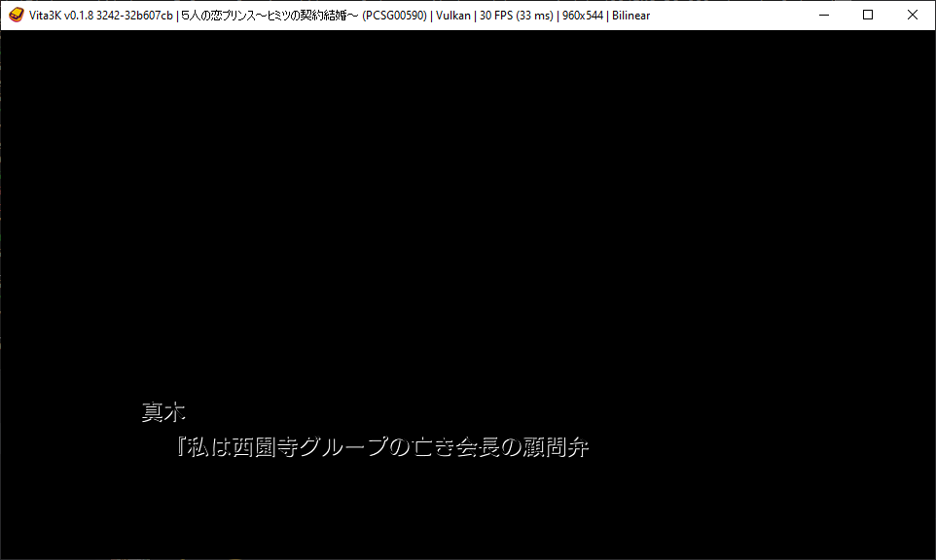Click the speaker name 真木

pos(163,411)
